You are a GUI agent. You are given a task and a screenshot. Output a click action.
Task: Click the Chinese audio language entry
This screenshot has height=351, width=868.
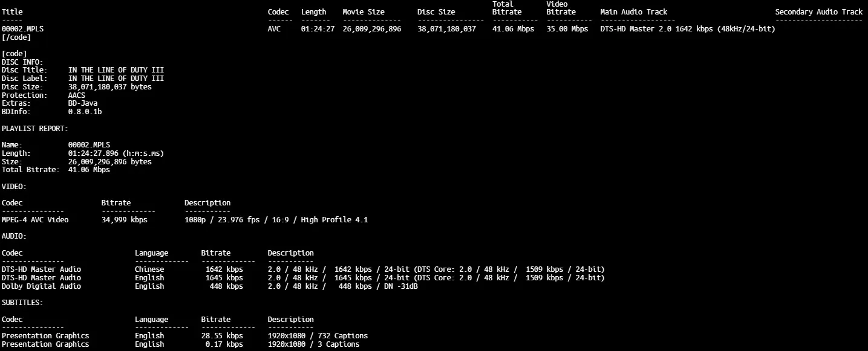click(149, 269)
